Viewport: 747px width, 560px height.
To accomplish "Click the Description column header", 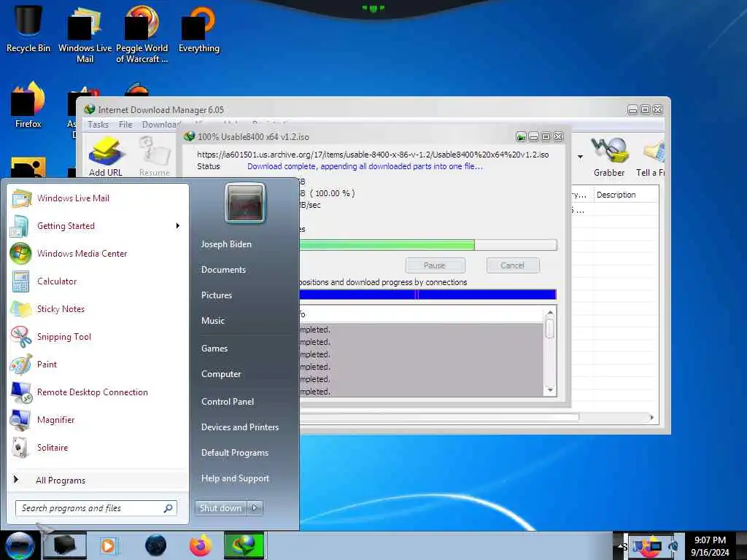I will pyautogui.click(x=625, y=195).
